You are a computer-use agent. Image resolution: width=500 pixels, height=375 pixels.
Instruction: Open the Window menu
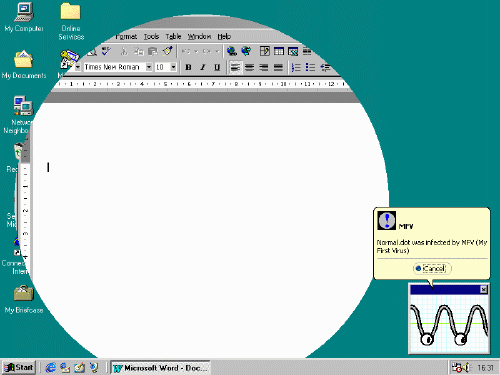pyautogui.click(x=199, y=37)
